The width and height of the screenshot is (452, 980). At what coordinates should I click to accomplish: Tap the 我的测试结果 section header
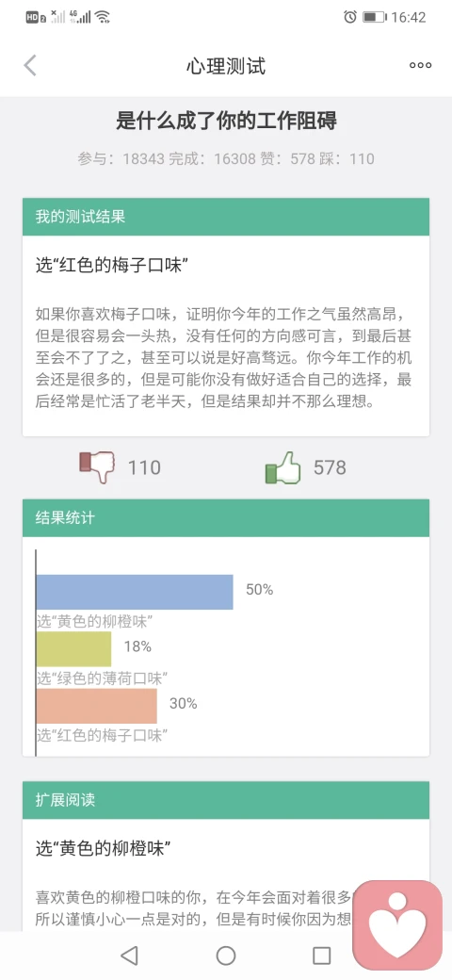pyautogui.click(x=226, y=217)
